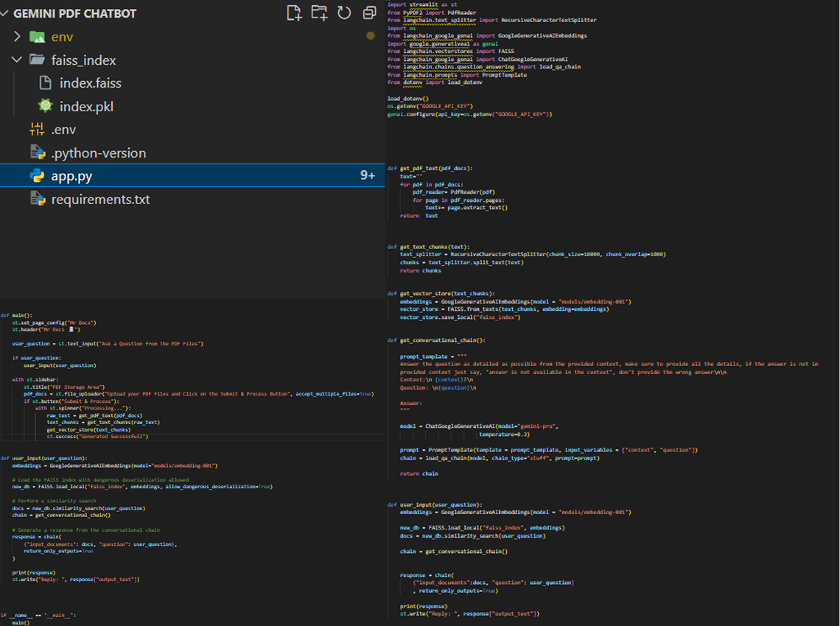Click 'st.title("PDF Storage Area")' line
Image resolution: width=840 pixels, height=626 pixels.
pyautogui.click(x=64, y=387)
